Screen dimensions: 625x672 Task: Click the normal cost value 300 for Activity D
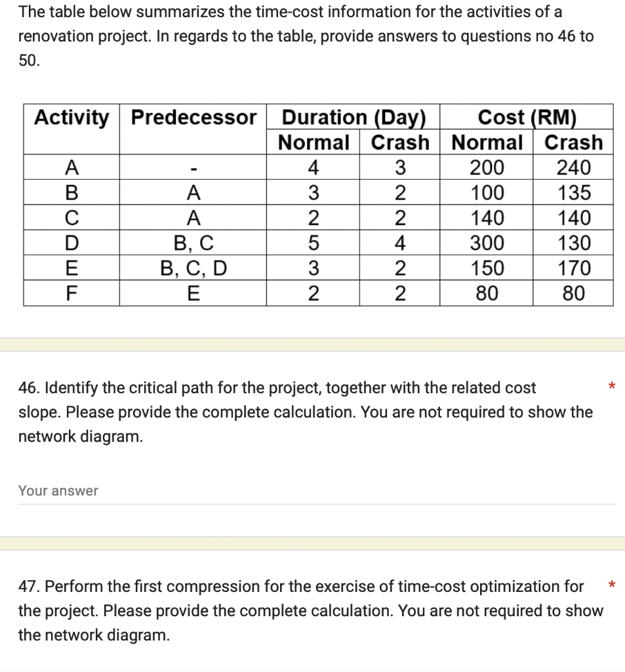coord(487,243)
